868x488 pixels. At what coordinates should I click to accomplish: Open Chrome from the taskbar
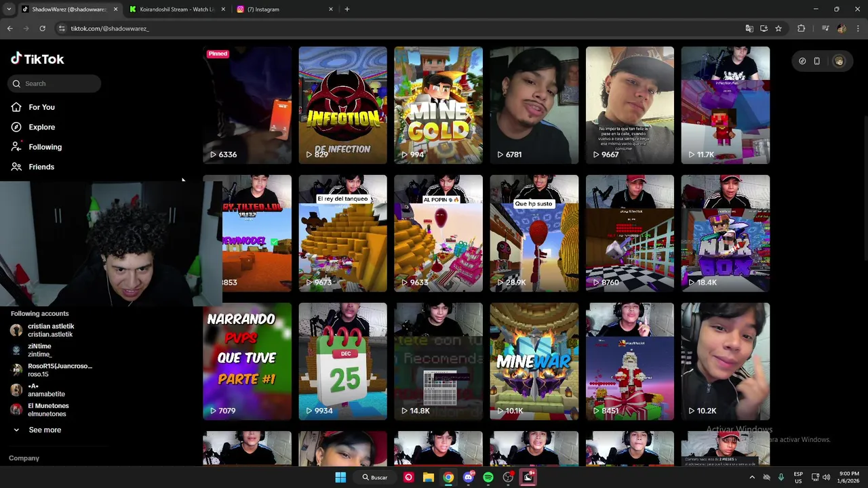pos(448,477)
